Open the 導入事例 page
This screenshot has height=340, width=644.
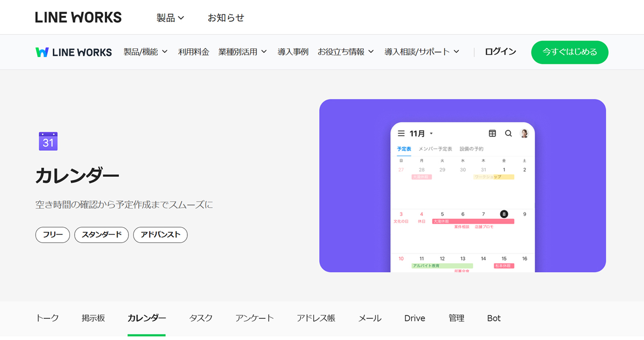pyautogui.click(x=293, y=52)
